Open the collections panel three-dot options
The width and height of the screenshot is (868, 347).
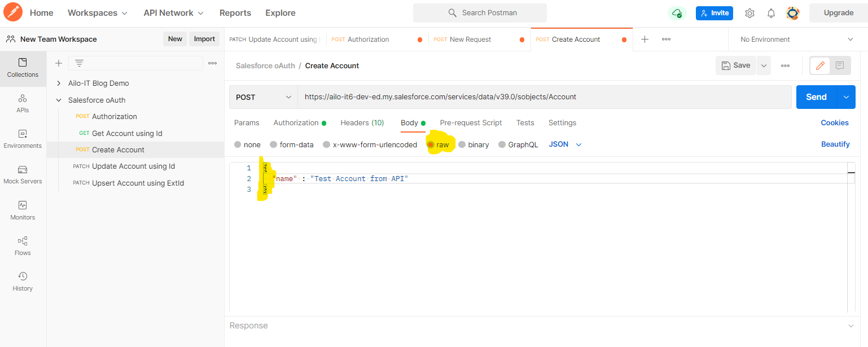[213, 63]
